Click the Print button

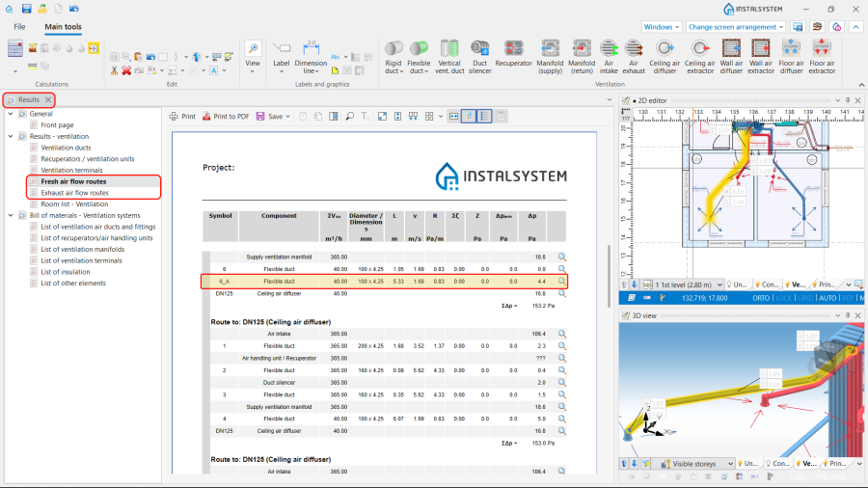[182, 116]
